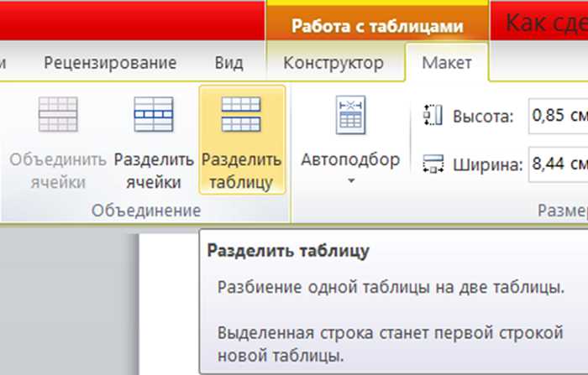Click the Работа с таблицами contextual header

point(377,26)
